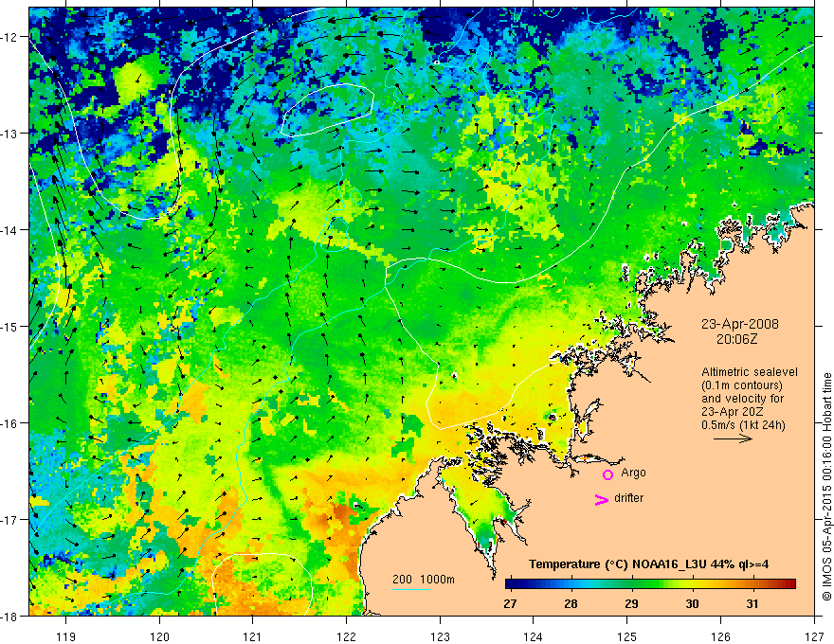Click the IMOS copyright timestamp vertical text
Screen dimensions: 834x644
(x=826, y=486)
